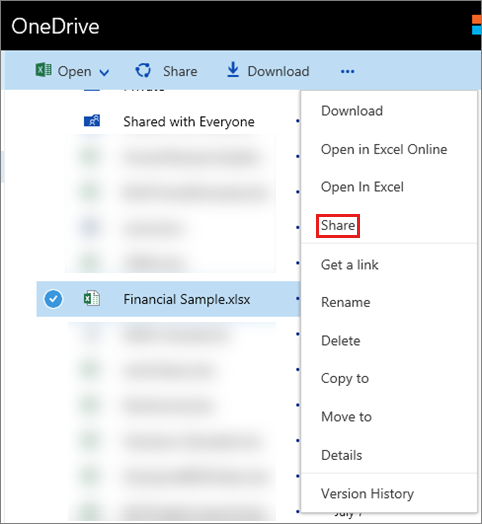Viewport: 482px width, 524px height.
Task: Click the Download arrow icon in toolbar
Action: point(233,70)
